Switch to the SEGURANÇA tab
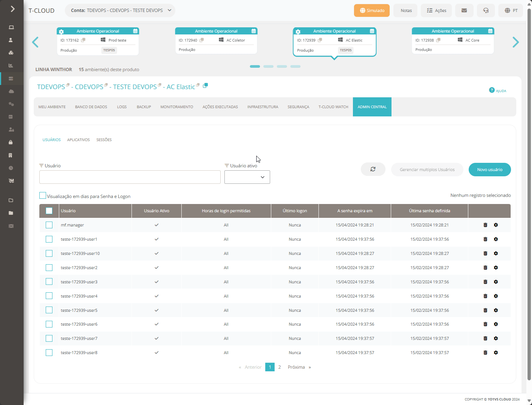Image resolution: width=532 pixels, height=405 pixels. click(298, 107)
